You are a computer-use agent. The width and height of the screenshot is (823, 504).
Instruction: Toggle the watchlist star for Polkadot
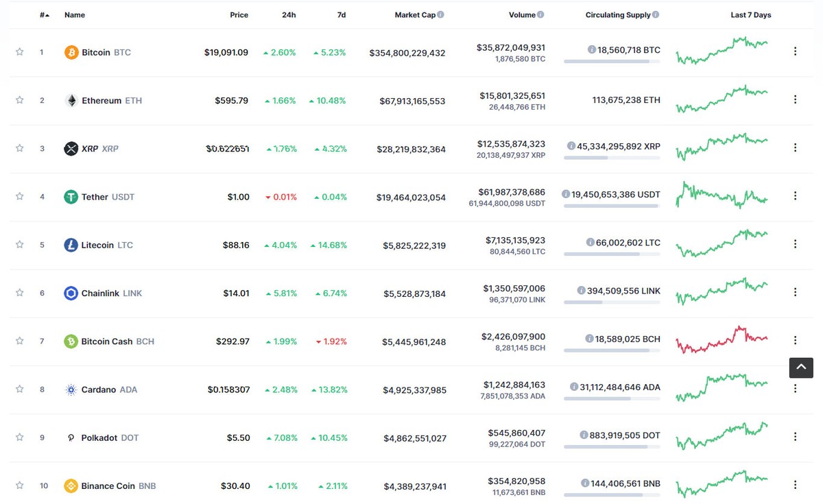[x=19, y=437]
